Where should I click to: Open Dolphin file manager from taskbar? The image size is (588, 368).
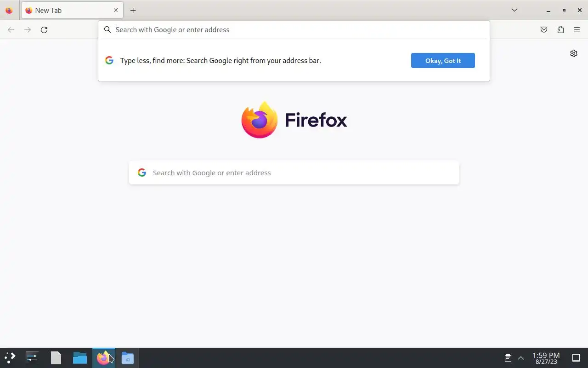pyautogui.click(x=80, y=357)
